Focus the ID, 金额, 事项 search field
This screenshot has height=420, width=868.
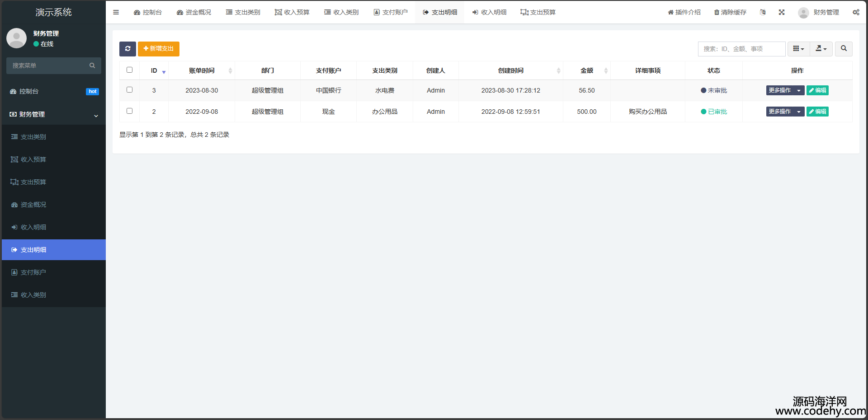[x=741, y=49]
